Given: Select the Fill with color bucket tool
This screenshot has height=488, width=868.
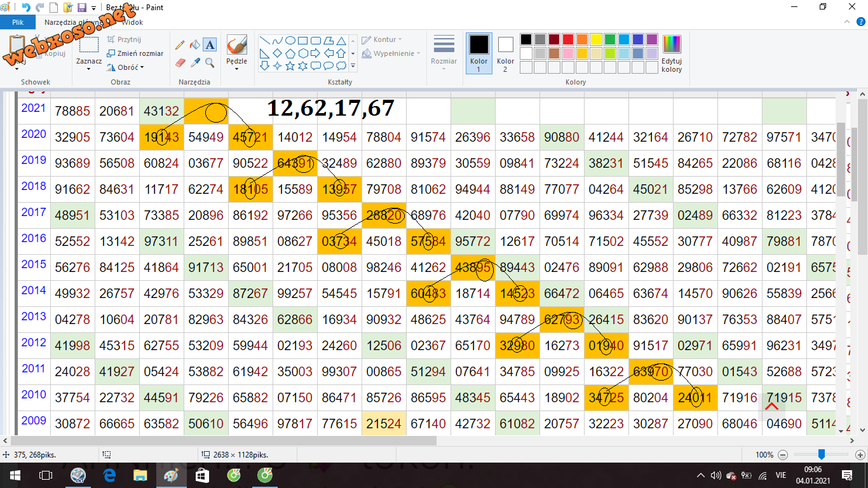Looking at the screenshot, I should pos(195,45).
